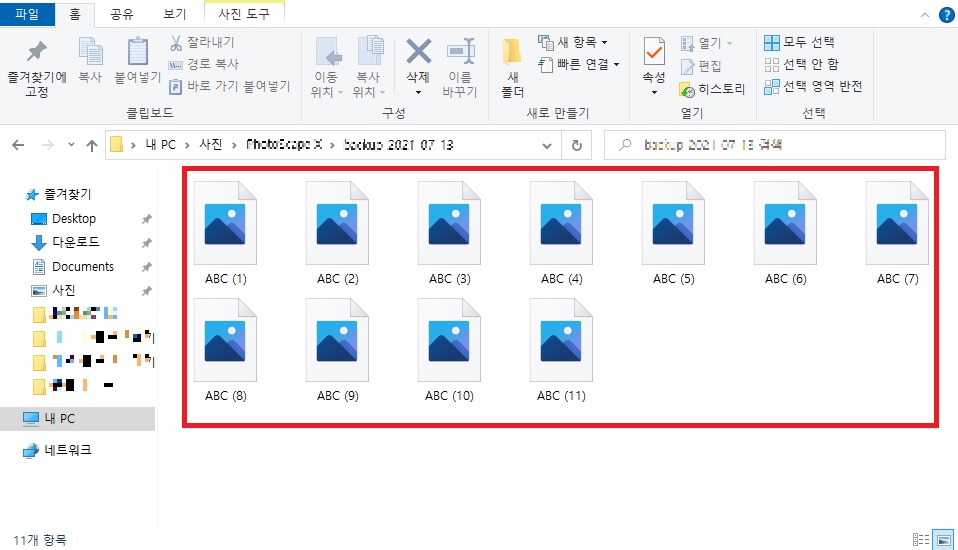Click the Delete (삭제) X icon
The image size is (958, 550).
coord(419,52)
